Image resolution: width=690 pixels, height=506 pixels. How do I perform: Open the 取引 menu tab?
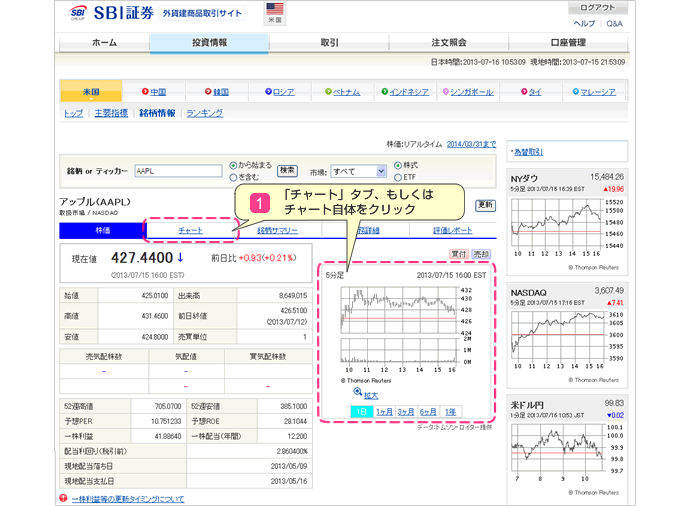tap(329, 43)
